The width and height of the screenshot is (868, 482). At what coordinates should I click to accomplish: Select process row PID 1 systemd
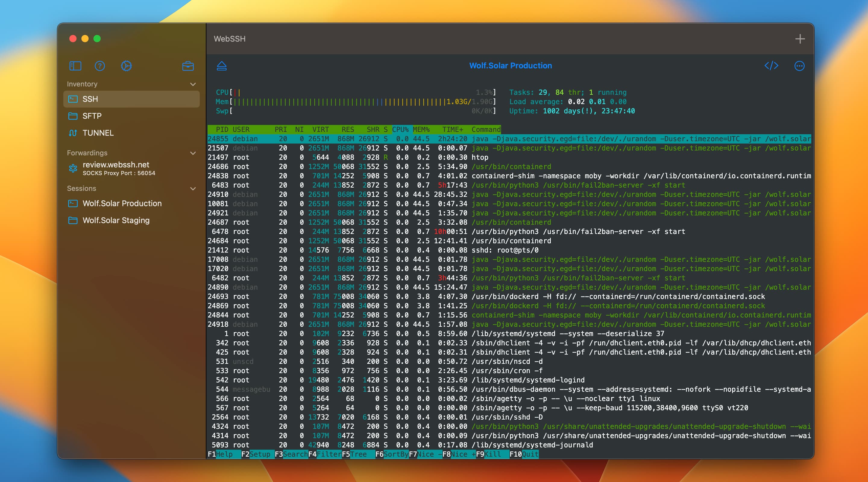click(509, 334)
